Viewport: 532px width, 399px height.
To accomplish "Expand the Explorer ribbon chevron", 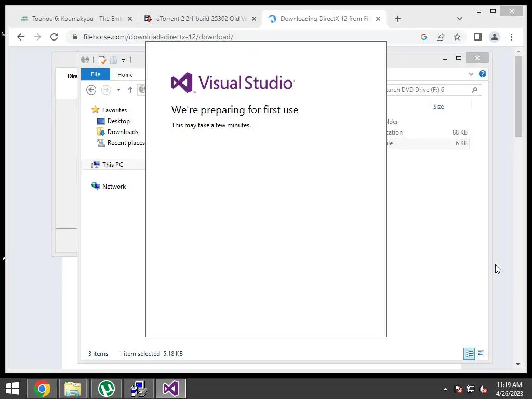I will point(471,74).
